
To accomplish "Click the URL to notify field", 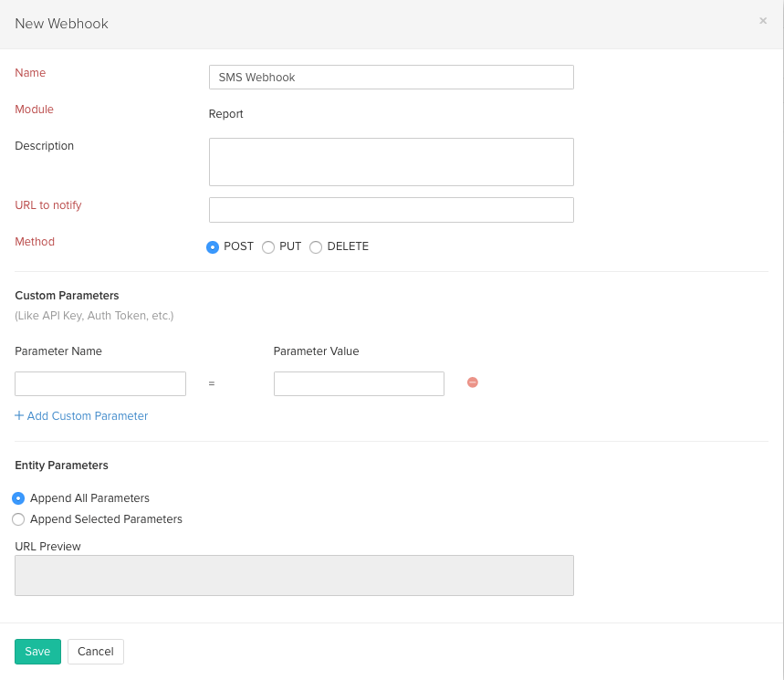I will [x=391, y=210].
